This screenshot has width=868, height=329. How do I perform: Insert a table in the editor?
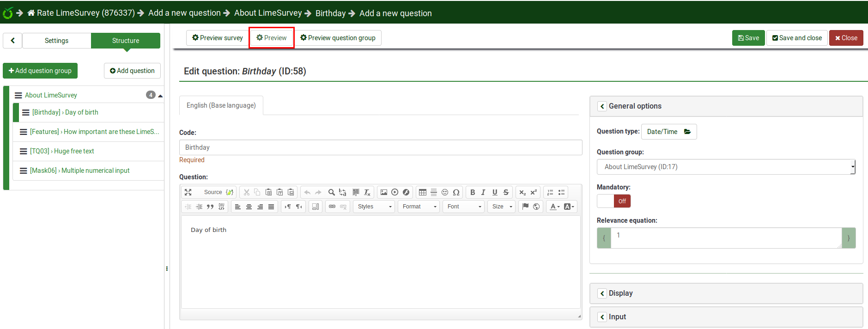(x=422, y=192)
